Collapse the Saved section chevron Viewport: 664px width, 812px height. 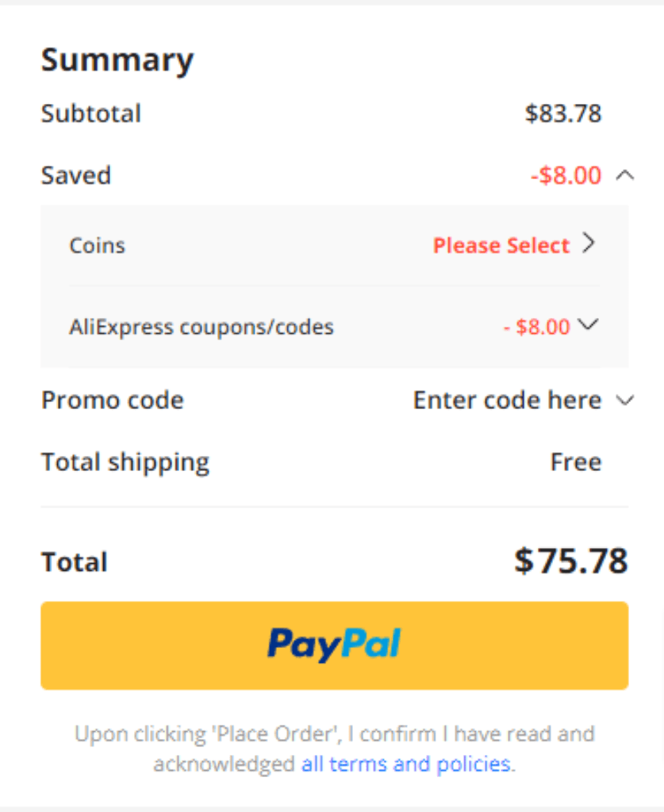pos(625,175)
